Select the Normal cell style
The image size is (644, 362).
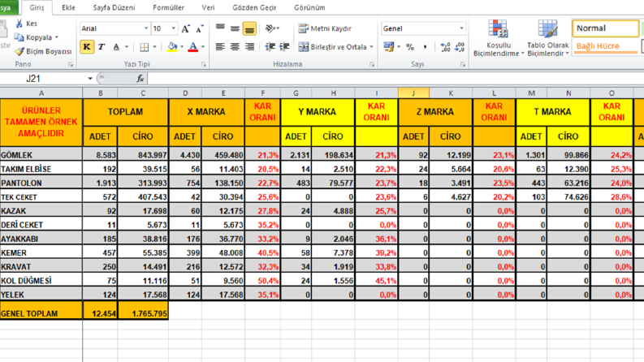coord(605,28)
